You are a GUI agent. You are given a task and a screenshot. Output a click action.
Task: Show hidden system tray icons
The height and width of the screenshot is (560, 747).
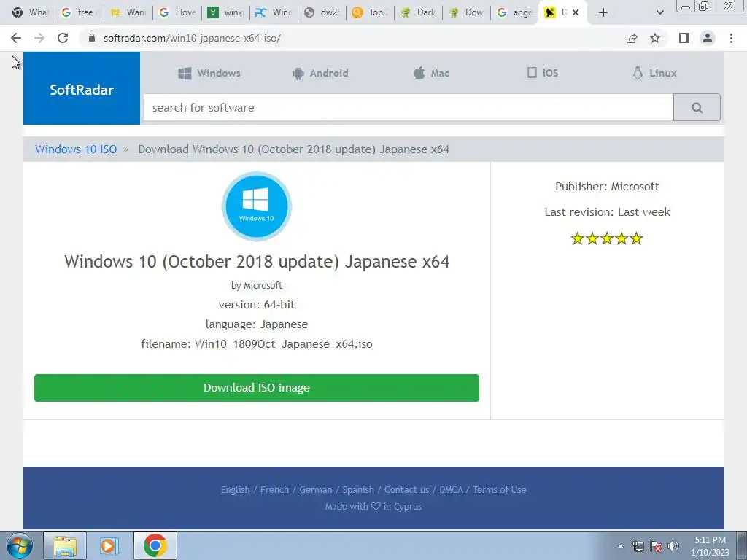[x=620, y=546]
